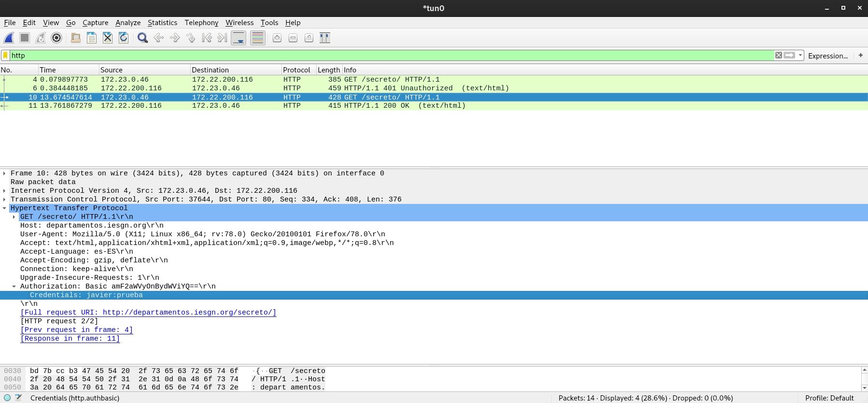Open the Analyze menu

(128, 23)
